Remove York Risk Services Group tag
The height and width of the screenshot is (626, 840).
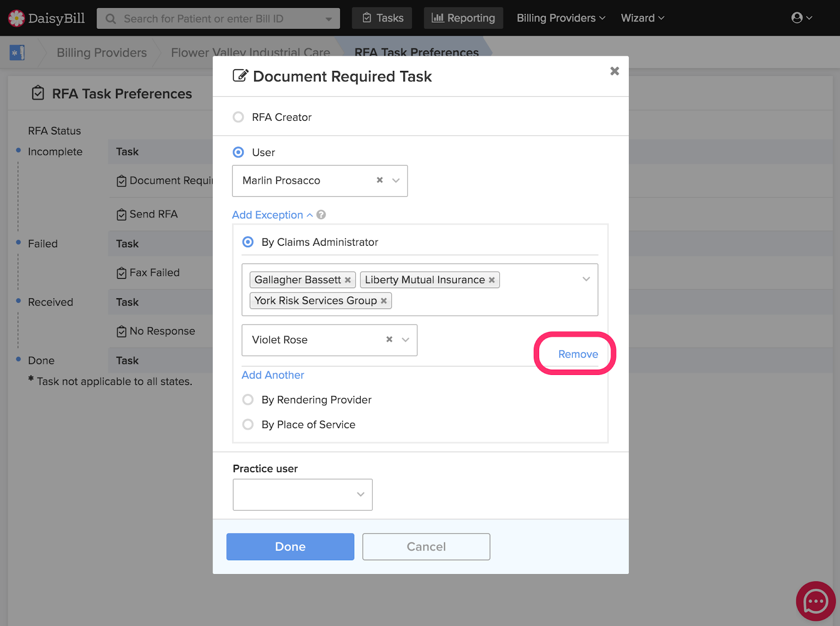tap(384, 301)
